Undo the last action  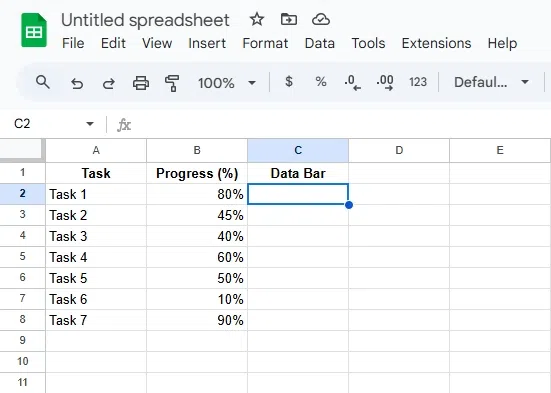77,83
